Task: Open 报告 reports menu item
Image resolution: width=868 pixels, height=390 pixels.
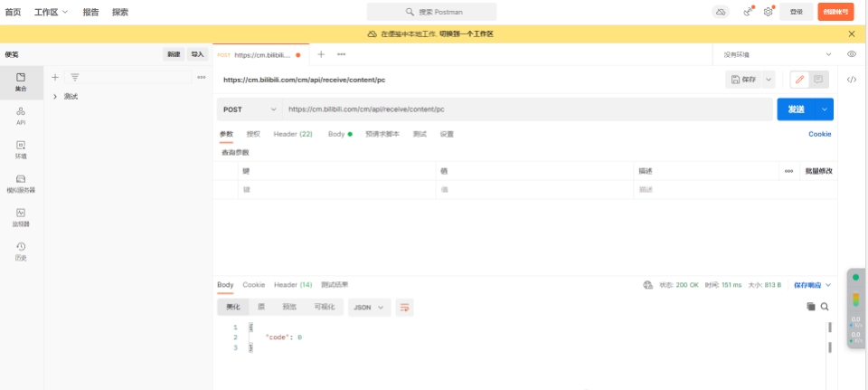Action: coord(90,12)
